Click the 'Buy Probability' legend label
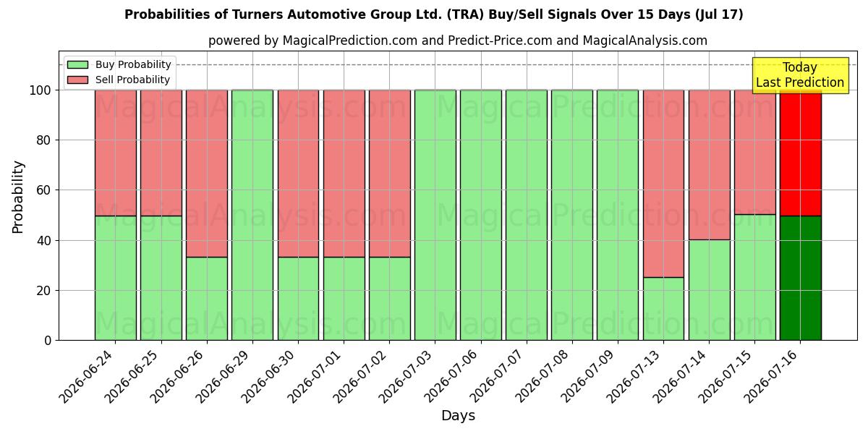This screenshot has width=868, height=434. tap(133, 64)
